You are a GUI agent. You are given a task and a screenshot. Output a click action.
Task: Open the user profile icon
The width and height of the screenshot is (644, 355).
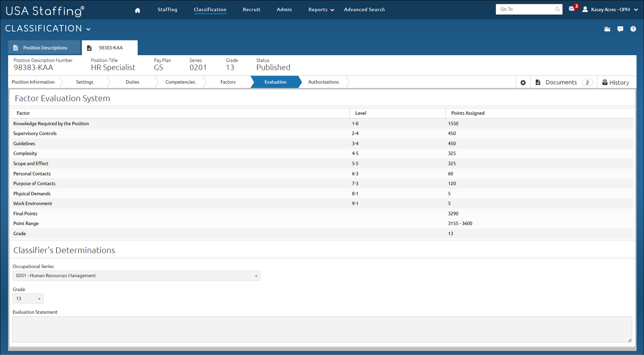585,10
